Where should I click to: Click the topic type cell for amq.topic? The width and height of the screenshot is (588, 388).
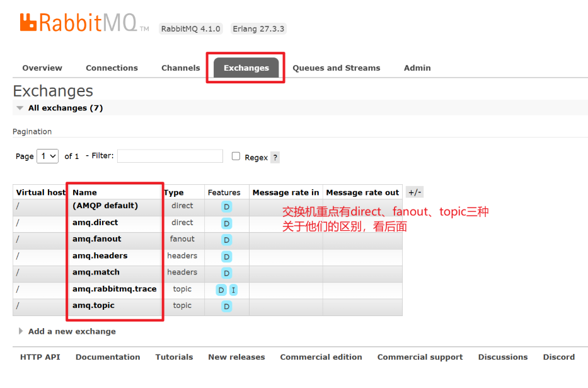[x=182, y=305]
